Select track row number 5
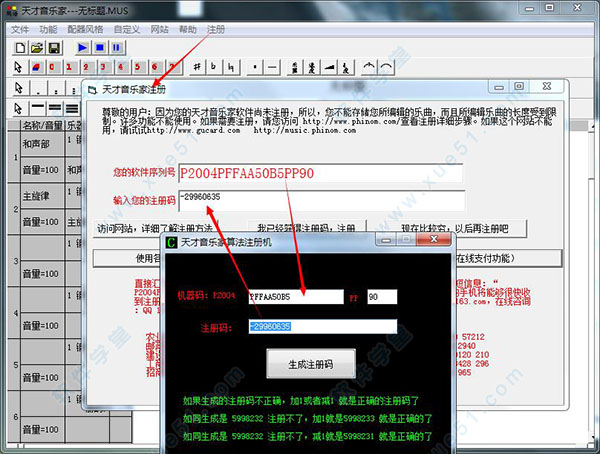This screenshot has height=454, width=600. (15, 365)
